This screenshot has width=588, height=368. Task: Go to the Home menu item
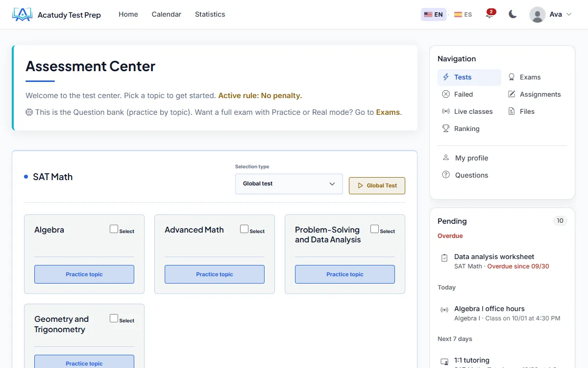[128, 14]
